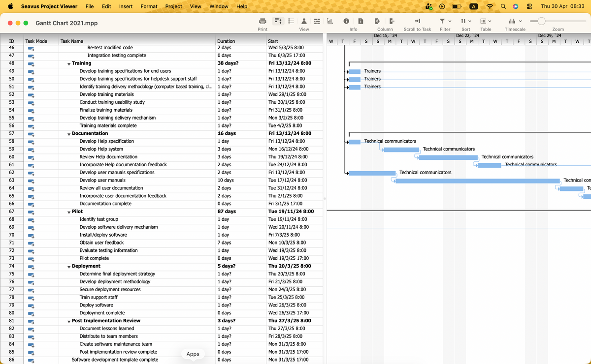Click the task mode icon for row 57

point(31,134)
